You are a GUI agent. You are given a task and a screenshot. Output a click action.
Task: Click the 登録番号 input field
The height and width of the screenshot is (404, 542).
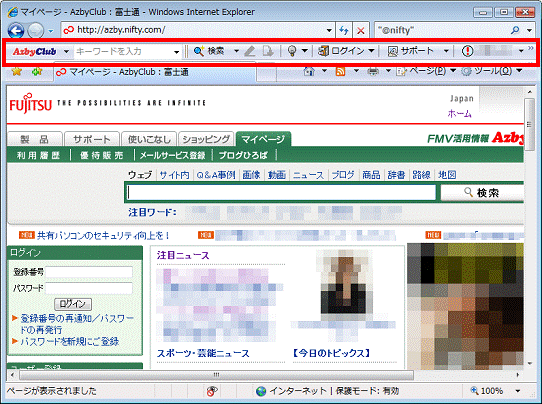(x=89, y=272)
